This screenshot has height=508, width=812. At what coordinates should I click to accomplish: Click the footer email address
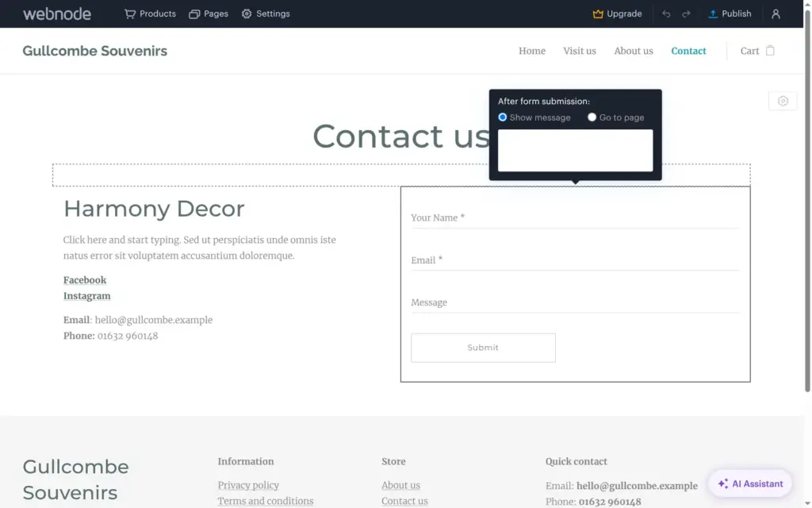click(637, 486)
